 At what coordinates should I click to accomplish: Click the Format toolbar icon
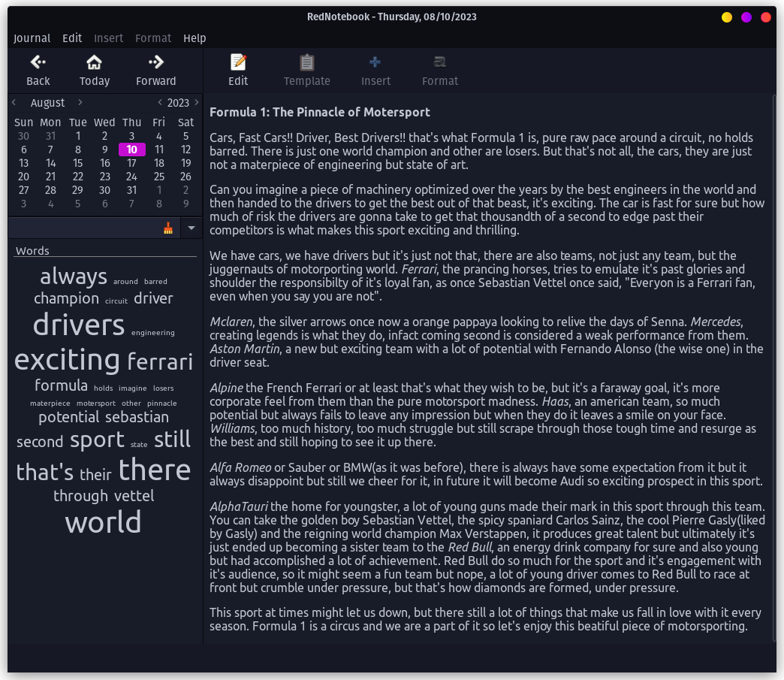[x=439, y=62]
